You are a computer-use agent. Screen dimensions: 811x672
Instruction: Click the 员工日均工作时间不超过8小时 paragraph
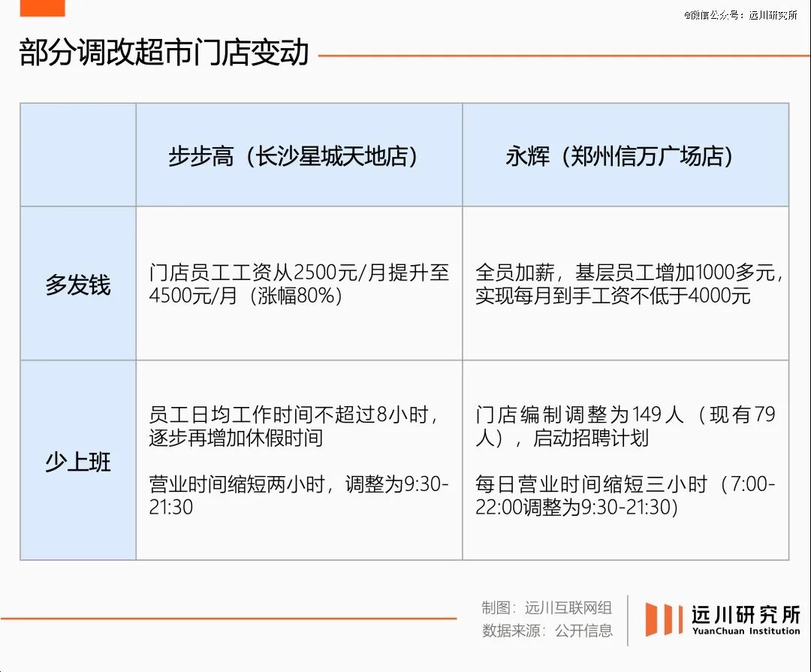[x=294, y=426]
